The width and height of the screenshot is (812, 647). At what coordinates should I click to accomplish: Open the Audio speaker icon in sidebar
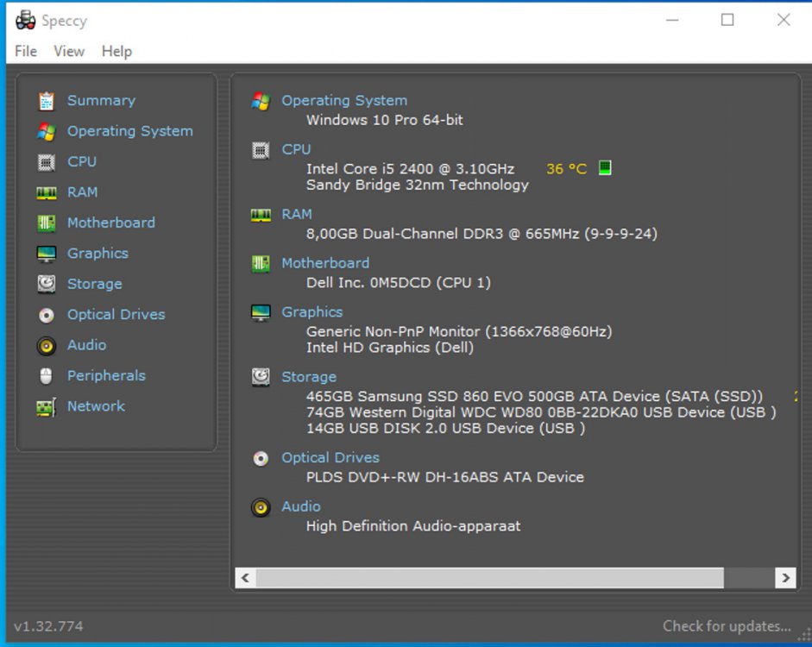tap(47, 345)
